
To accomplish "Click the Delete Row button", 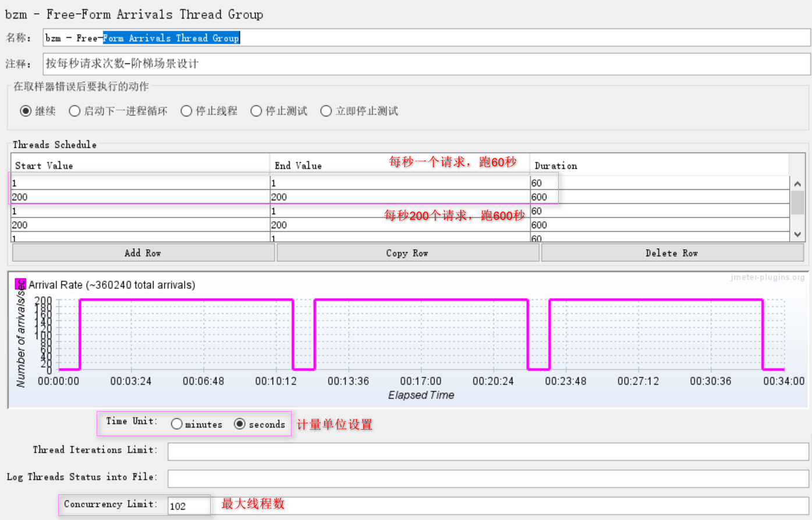I will coord(672,253).
